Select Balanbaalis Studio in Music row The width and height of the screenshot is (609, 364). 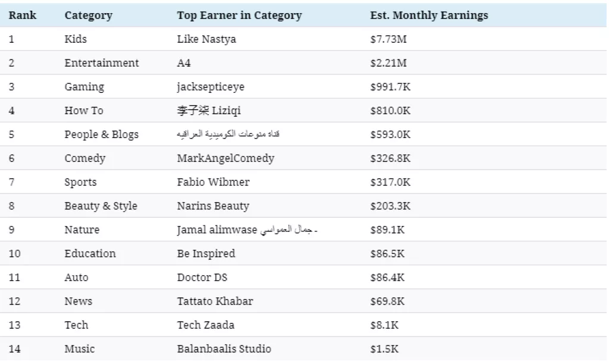224,349
